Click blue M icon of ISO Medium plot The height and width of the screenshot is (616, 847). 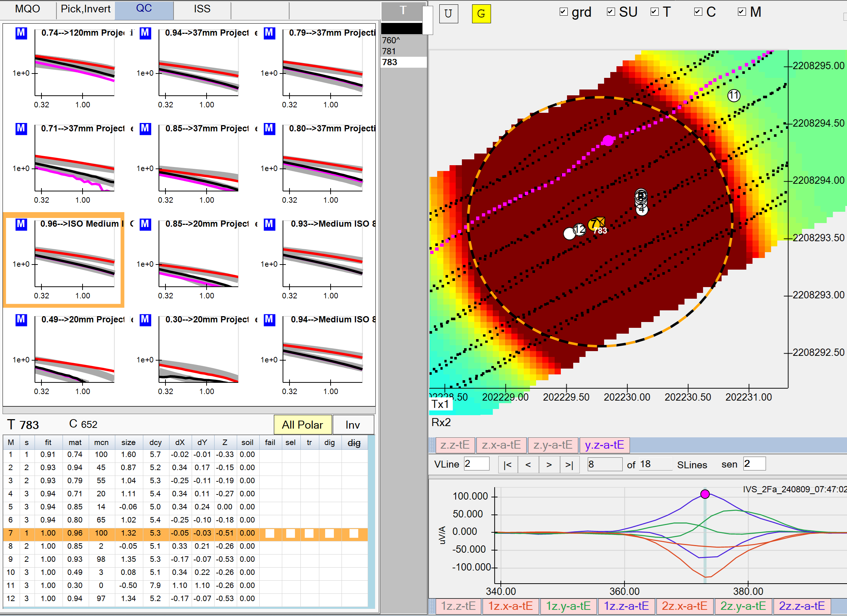(x=21, y=224)
